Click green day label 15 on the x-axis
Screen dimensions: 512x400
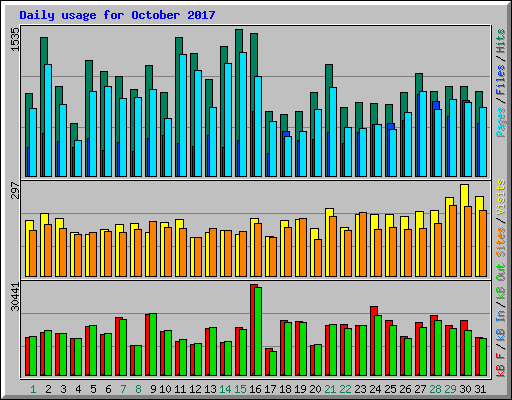[x=240, y=389]
